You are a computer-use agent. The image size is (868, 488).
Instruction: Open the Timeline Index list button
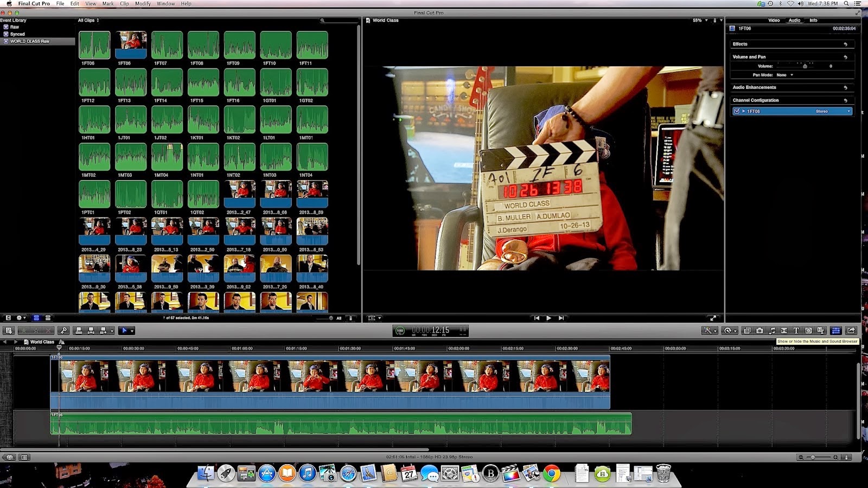coord(24,457)
